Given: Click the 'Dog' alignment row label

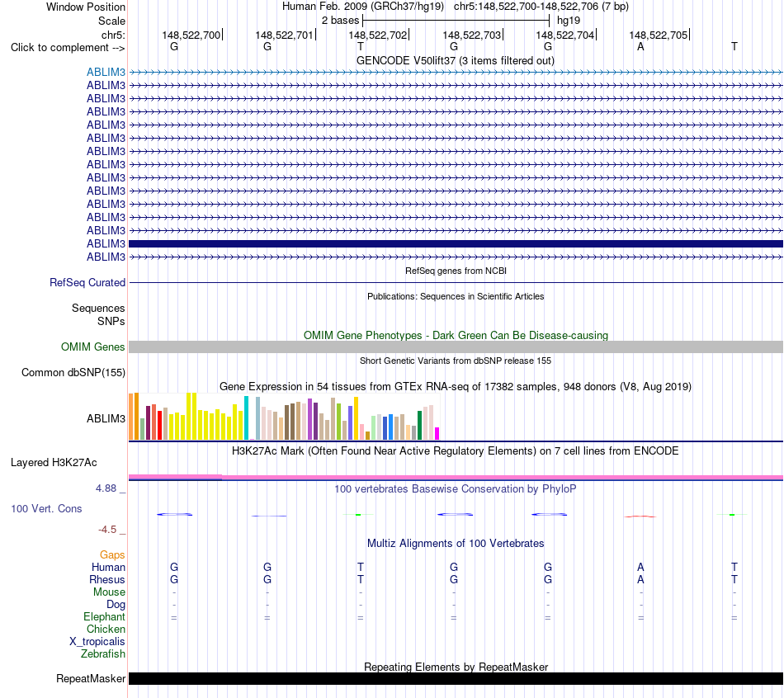Looking at the screenshot, I should coord(116,605).
